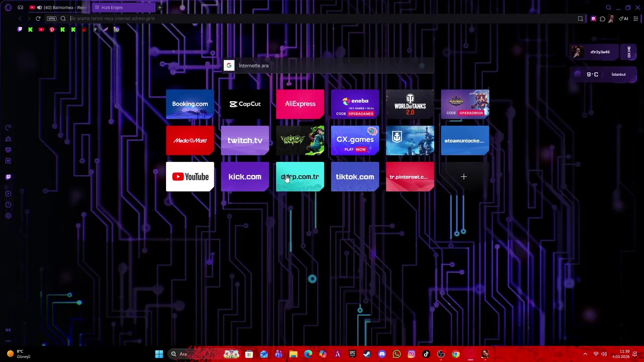Open the steamunlocked speed dial tile
Viewport: 644px width, 362px height.
tap(465, 140)
